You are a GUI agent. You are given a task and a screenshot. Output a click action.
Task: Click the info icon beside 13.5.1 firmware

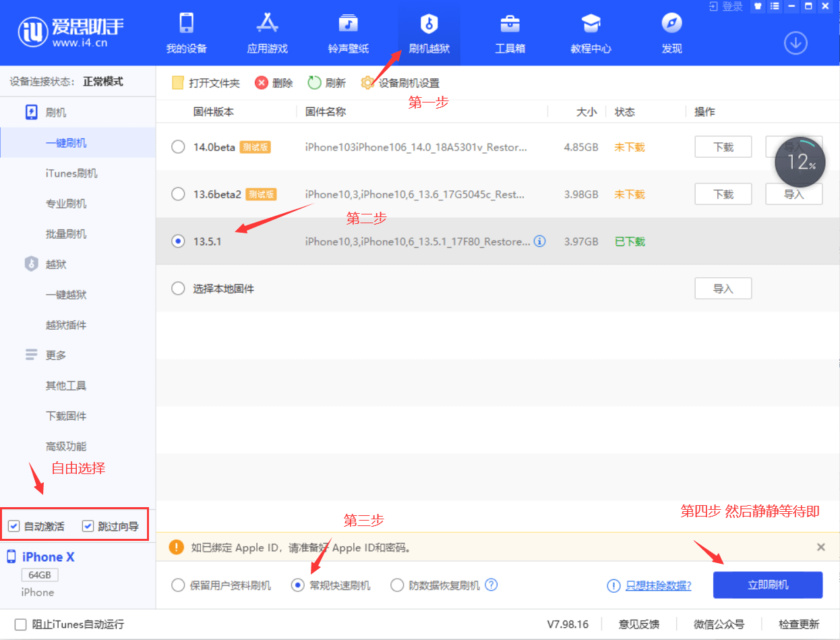tap(540, 241)
